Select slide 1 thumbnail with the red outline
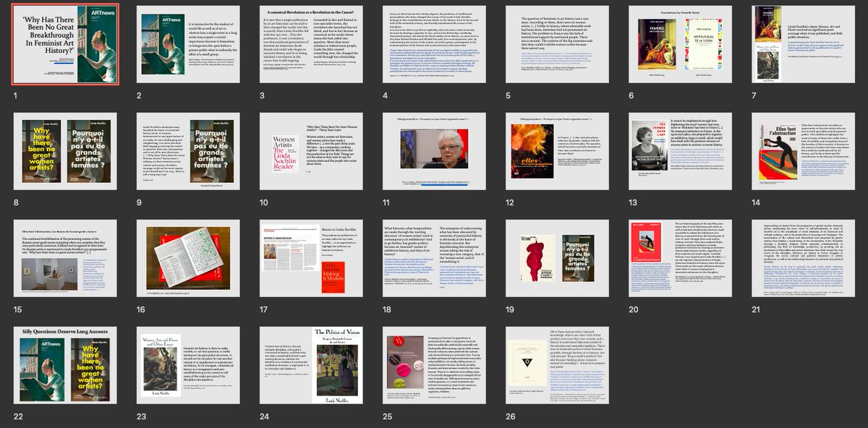 point(65,45)
